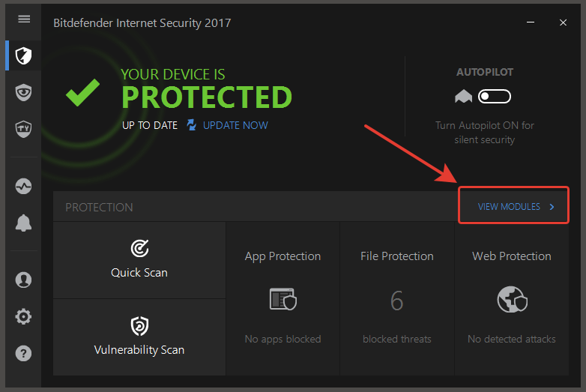The image size is (586, 392).
Task: Toggle the Autopilot switch on
Action: (x=494, y=97)
